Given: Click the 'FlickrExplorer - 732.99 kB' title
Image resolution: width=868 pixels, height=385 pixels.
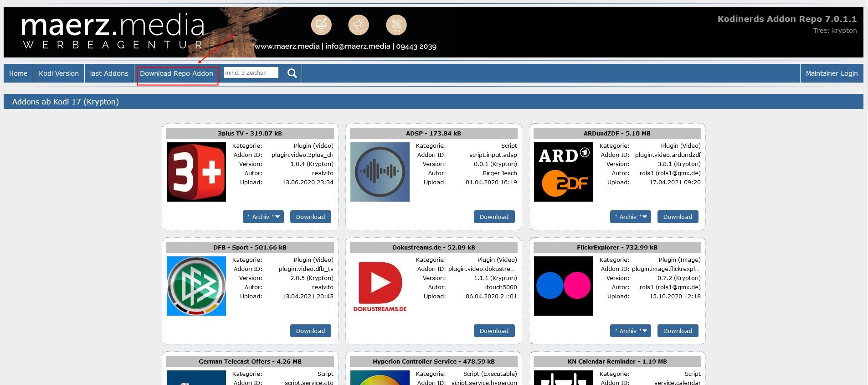Looking at the screenshot, I should (x=617, y=247).
